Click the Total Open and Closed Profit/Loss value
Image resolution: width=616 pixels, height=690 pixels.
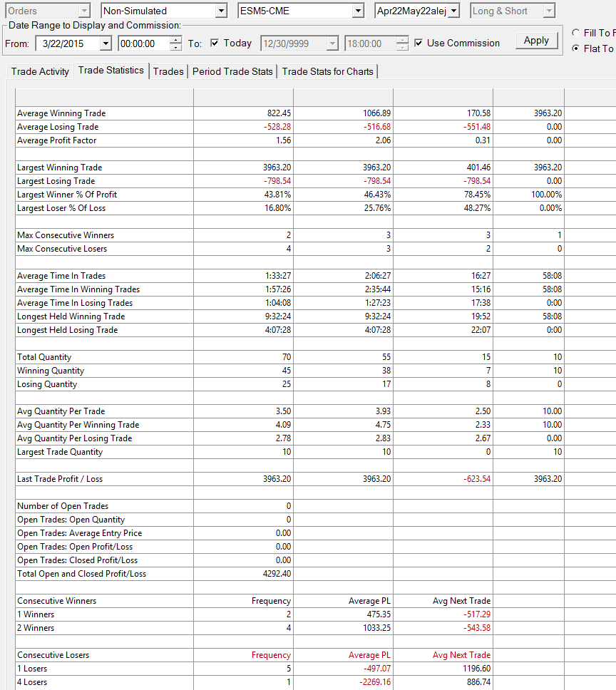tap(277, 574)
